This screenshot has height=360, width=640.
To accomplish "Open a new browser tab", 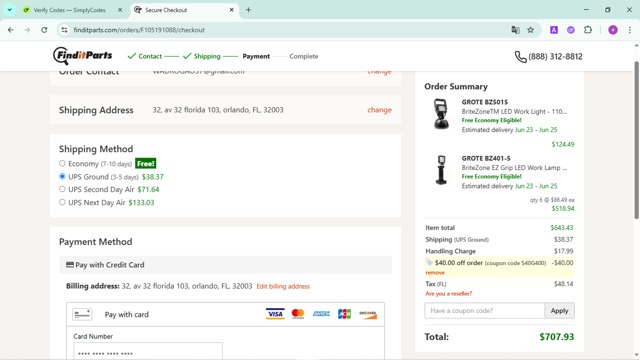I will pos(248,10).
